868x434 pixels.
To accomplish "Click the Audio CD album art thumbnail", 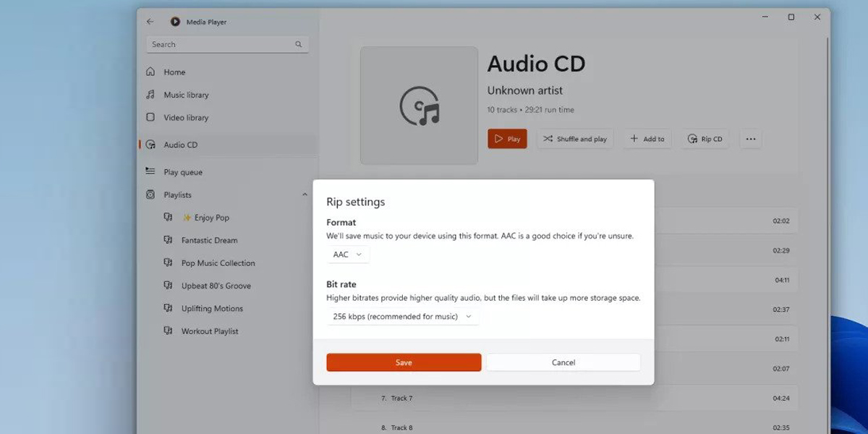I will point(419,106).
